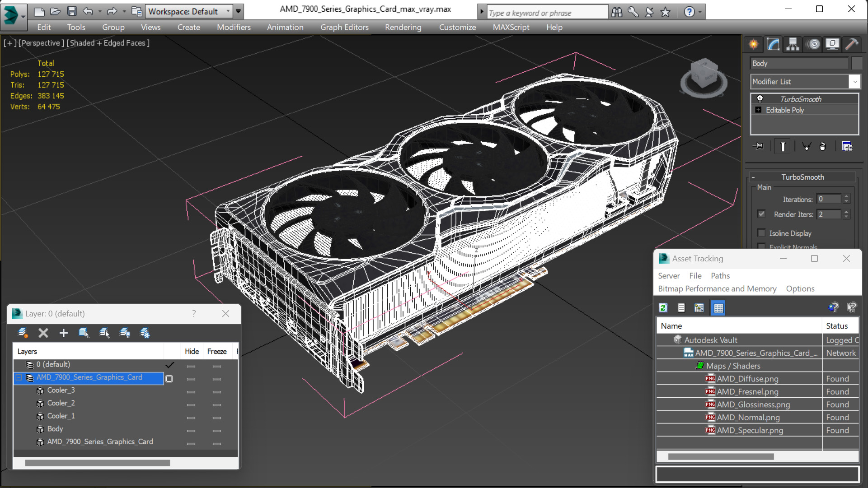Open the quick access toolbar customize arrow
Viewport: 868px width, 488px height.
[x=238, y=11]
